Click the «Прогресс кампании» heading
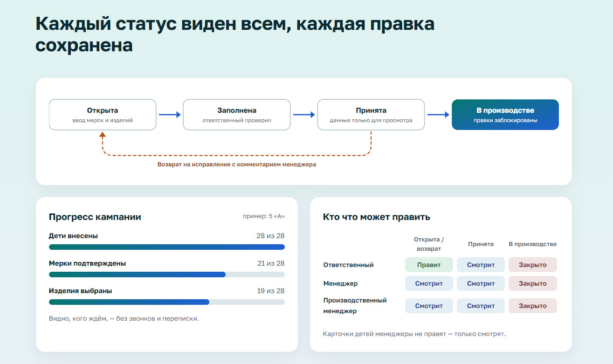Screen dimensions: 613x364 pos(95,217)
